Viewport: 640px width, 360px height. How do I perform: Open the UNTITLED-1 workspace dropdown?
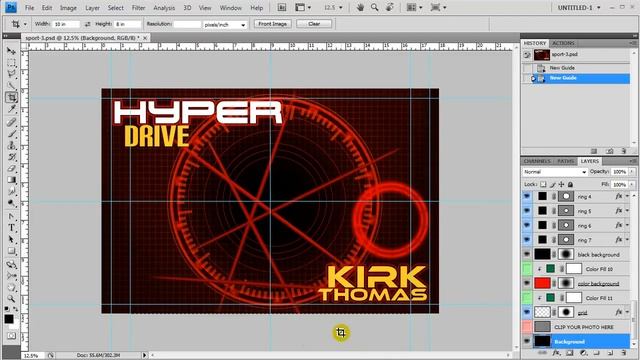pyautogui.click(x=579, y=7)
